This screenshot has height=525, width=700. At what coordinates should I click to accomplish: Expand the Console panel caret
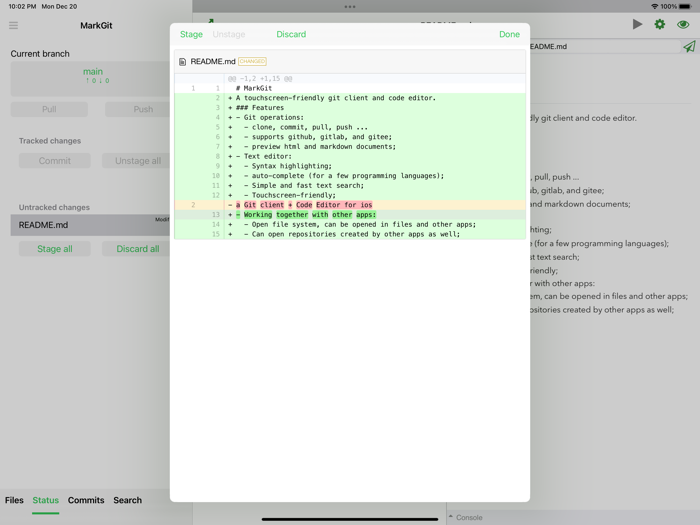coord(450,517)
